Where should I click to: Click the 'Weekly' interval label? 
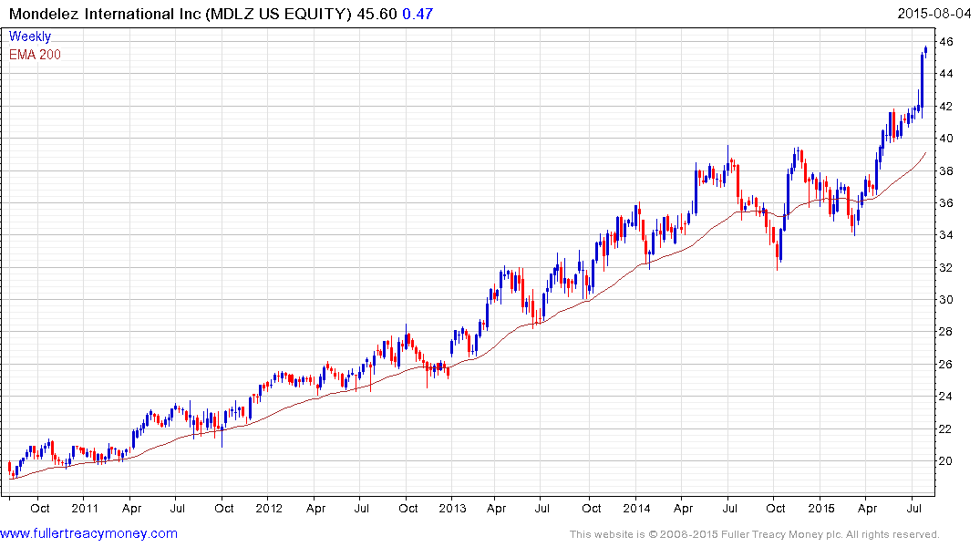click(x=30, y=36)
